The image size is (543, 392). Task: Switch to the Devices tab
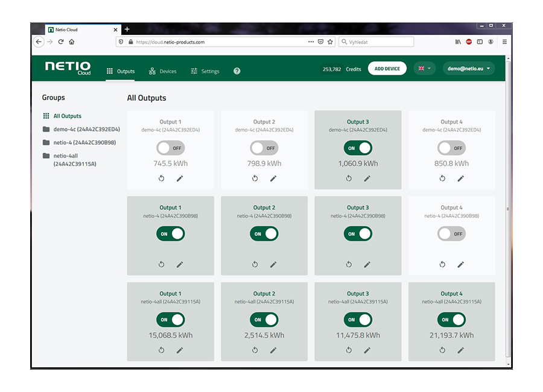click(x=162, y=71)
